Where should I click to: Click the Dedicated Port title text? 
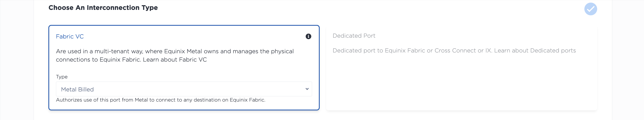coord(354,36)
